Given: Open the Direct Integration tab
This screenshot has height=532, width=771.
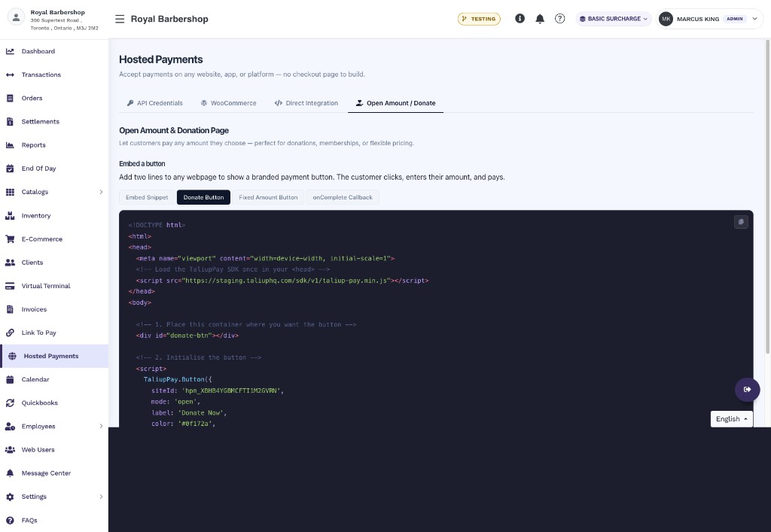Looking at the screenshot, I should pyautogui.click(x=306, y=103).
